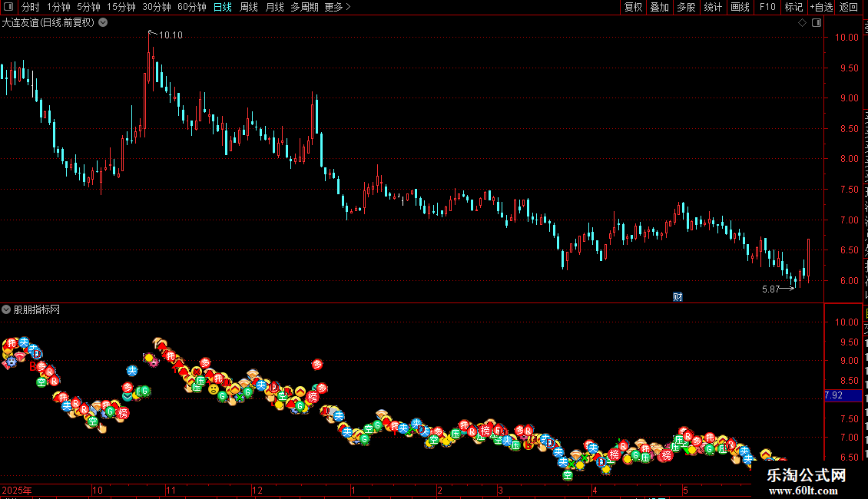Open the 大连友谊 chart title dropdown icon

[103, 22]
